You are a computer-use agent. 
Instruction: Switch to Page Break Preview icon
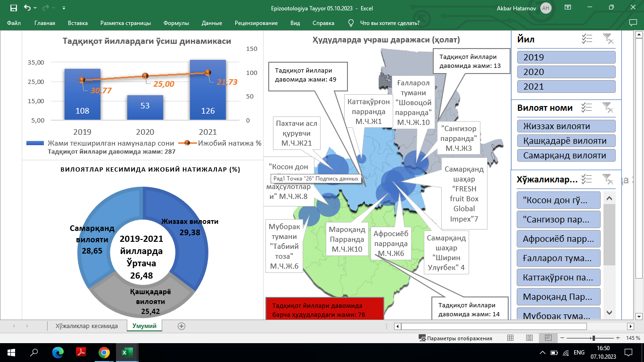(x=548, y=338)
